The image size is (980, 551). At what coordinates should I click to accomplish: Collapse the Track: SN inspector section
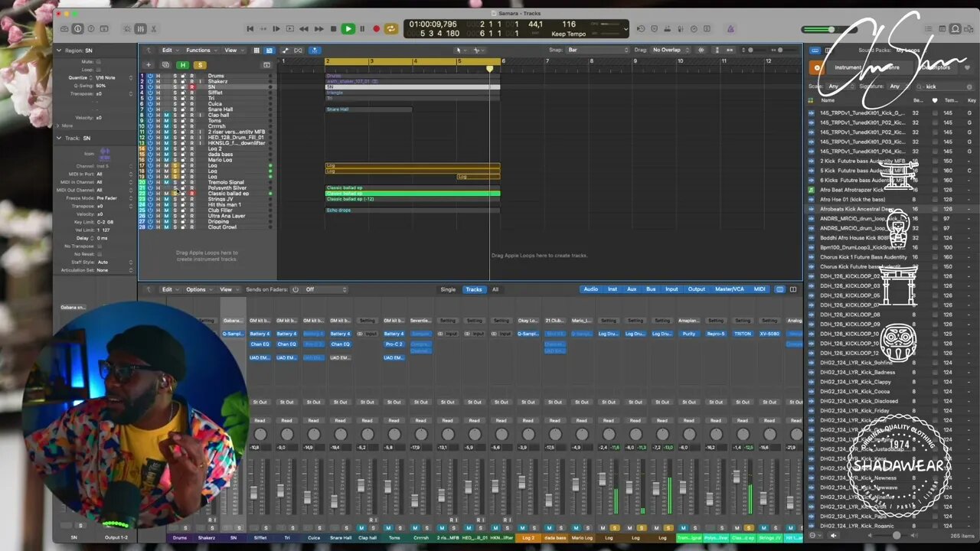tap(59, 138)
